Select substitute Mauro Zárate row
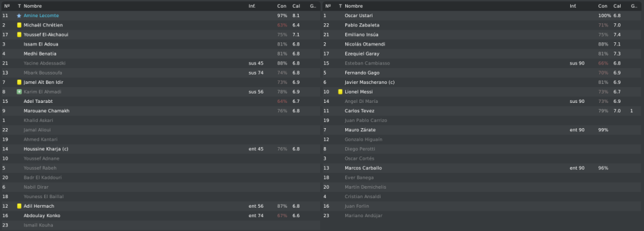Viewport: 644px width, 231px height. point(483,130)
